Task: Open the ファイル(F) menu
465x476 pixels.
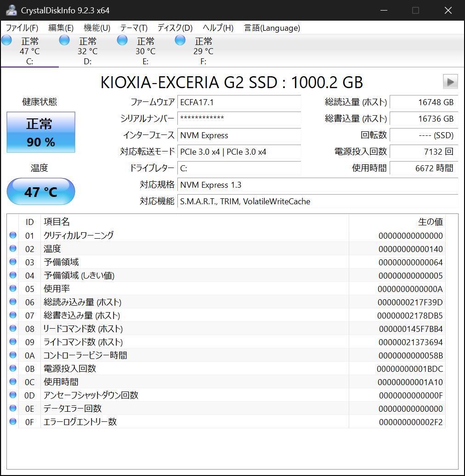Action: coord(22,28)
